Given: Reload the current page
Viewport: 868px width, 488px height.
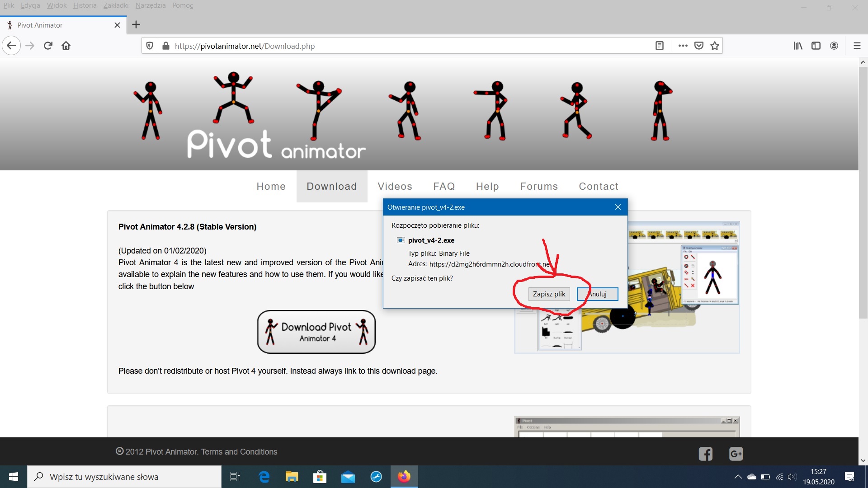Looking at the screenshot, I should [48, 46].
